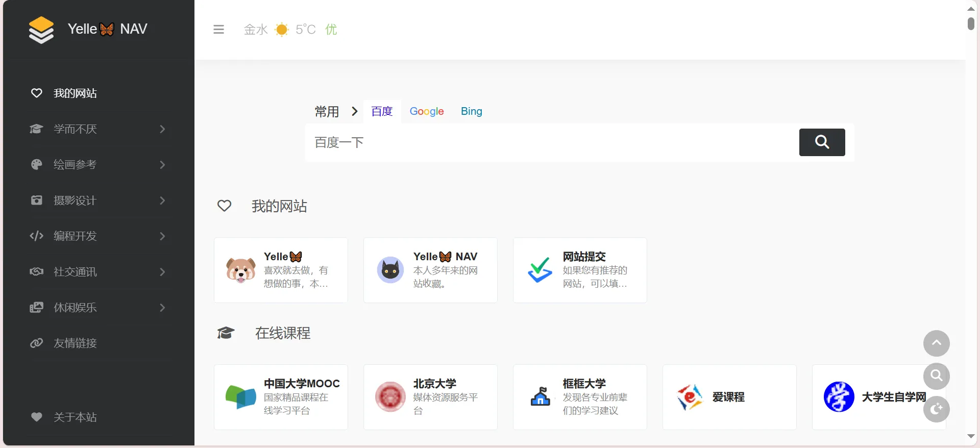Visit the 北京大学 card title link
This screenshot has width=980, height=448.
point(434,383)
